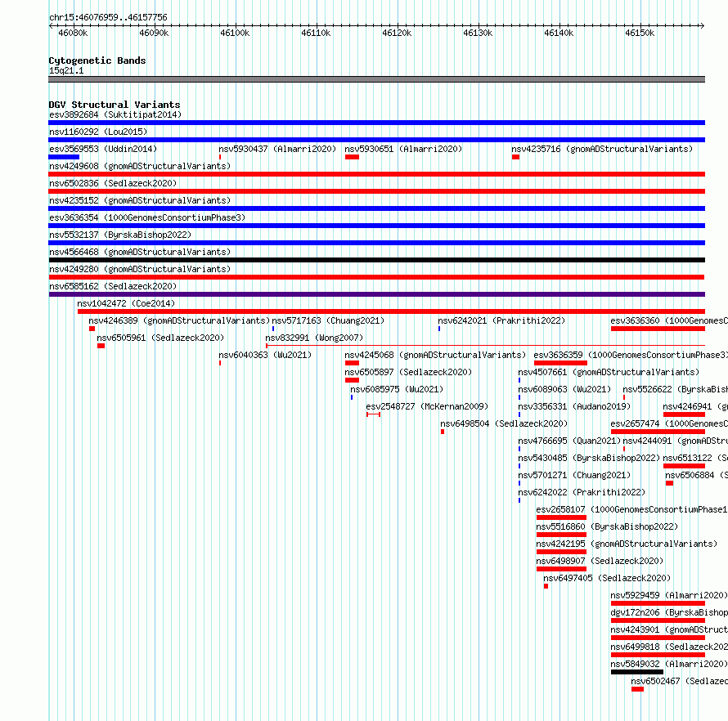Open variant nsv5930651 (Almarri2020)
The height and width of the screenshot is (721, 728).
403,149
